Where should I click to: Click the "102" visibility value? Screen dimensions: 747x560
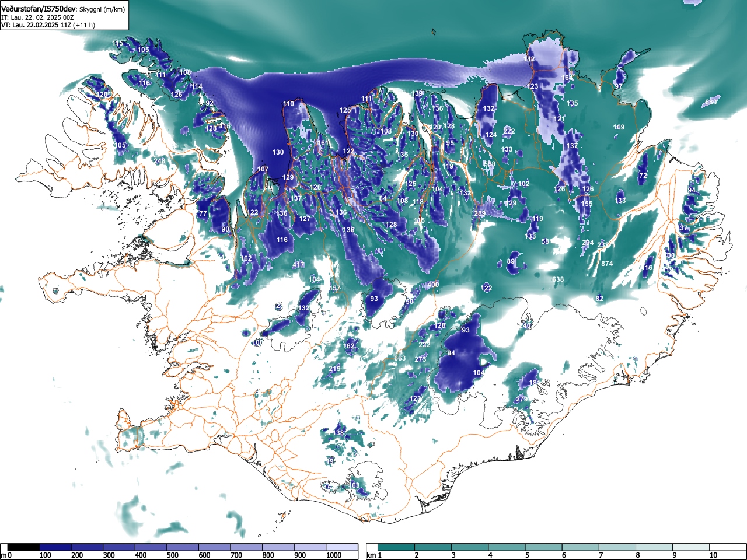click(524, 184)
